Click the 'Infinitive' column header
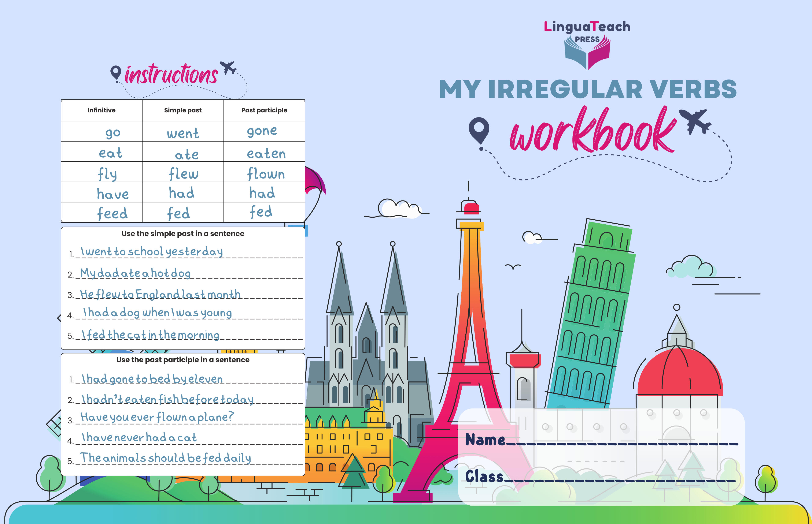This screenshot has height=524, width=812. coord(101,110)
